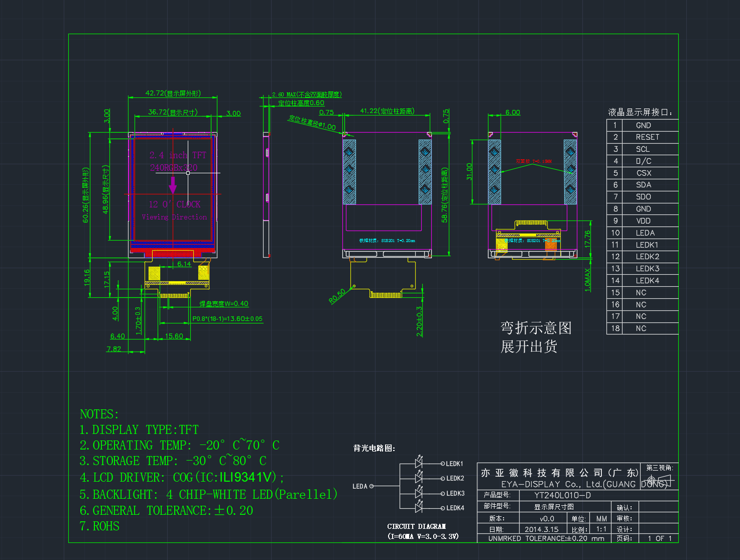This screenshot has height=560, width=740.
Task: Click the '48.96(显示尺寸)' vertical dimension
Action: tap(105, 189)
